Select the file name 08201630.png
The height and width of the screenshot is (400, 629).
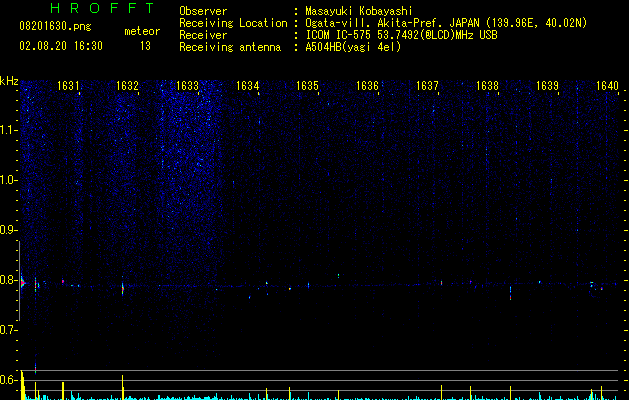pyautogui.click(x=55, y=26)
